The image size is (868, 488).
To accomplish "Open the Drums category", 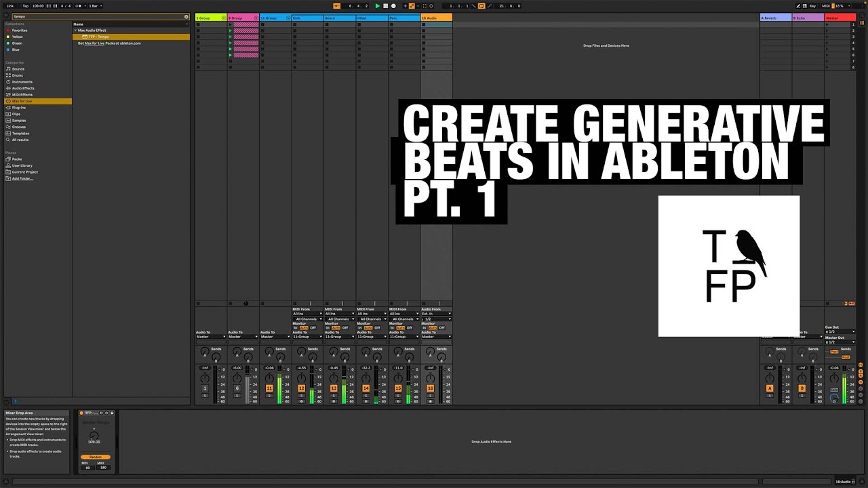I will pyautogui.click(x=17, y=75).
